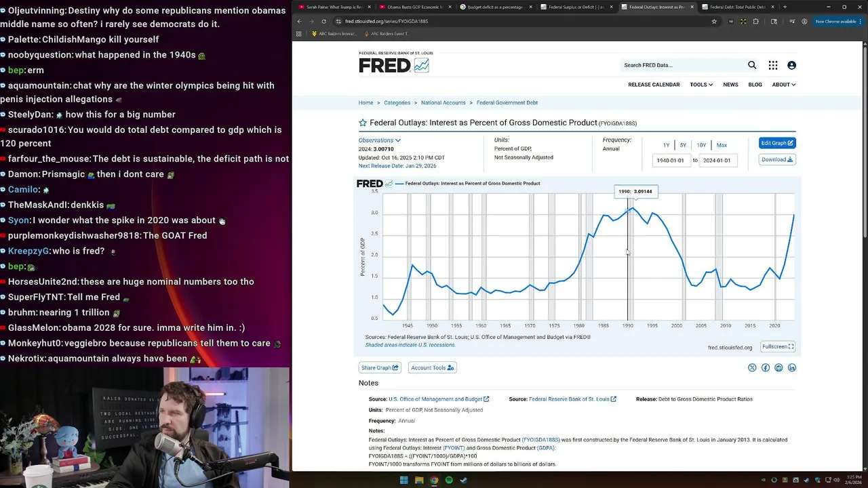Open a new Chrome tab with plus
This screenshot has height=488, width=868.
785,7
